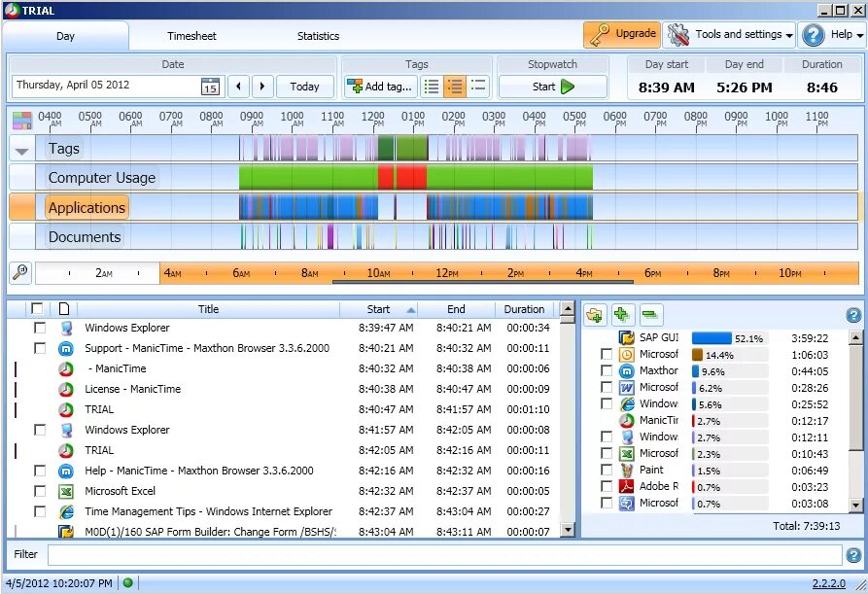This screenshot has height=594, width=868.
Task: Click the SAP icon in the MOD(1)/160 row
Action: click(x=66, y=532)
